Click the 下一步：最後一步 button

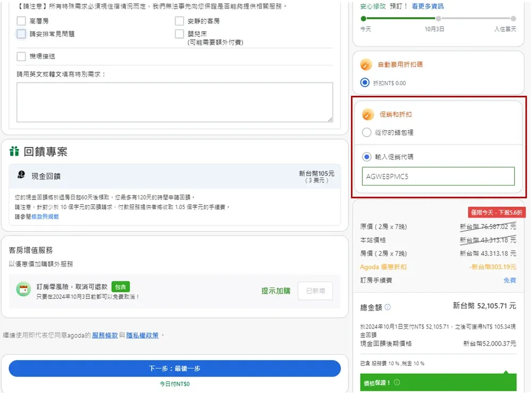click(x=174, y=368)
